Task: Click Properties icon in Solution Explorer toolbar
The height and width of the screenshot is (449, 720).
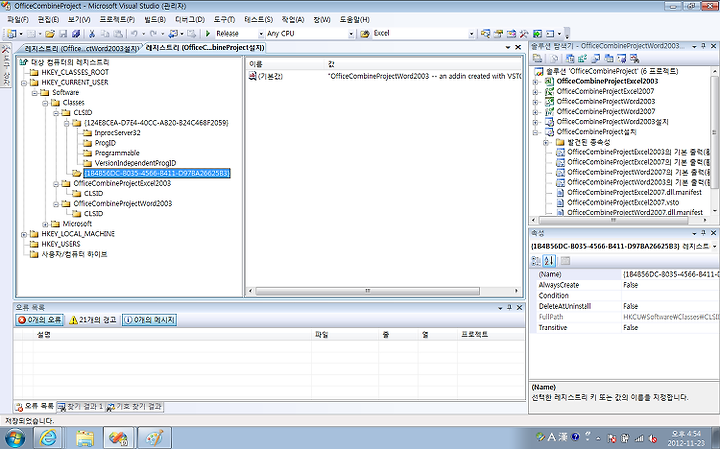Action: [x=536, y=58]
